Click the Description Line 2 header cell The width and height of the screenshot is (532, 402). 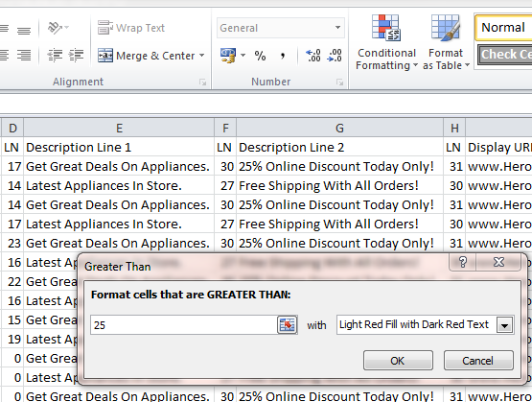point(339,148)
